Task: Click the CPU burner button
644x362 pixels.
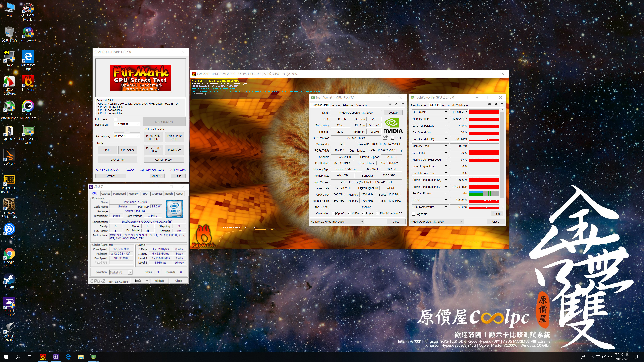Action: coord(117,159)
